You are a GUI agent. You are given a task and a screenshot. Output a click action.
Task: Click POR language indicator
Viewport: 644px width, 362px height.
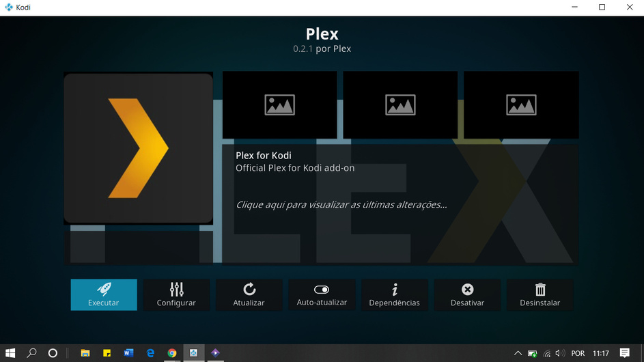(x=578, y=353)
